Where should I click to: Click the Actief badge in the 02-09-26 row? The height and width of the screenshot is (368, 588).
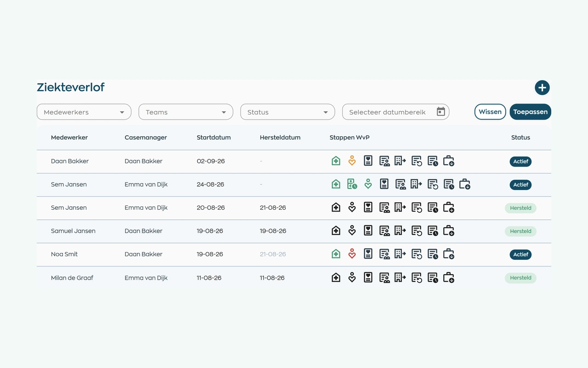coord(520,161)
